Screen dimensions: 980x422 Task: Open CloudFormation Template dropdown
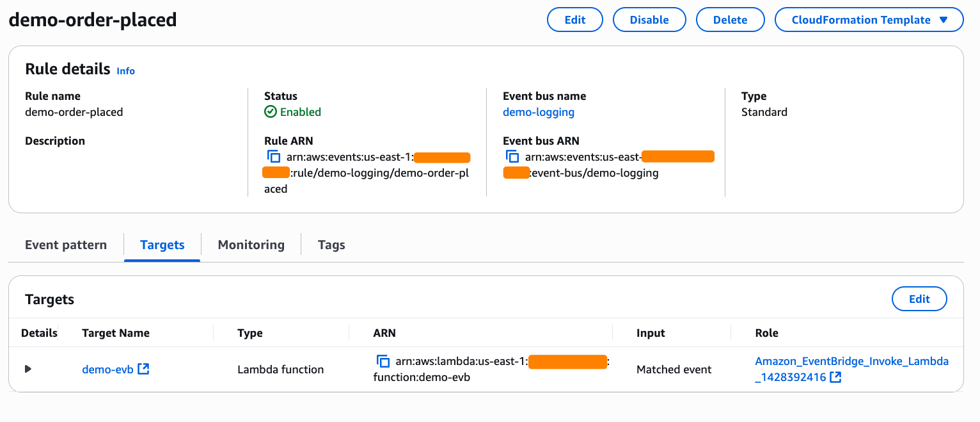[869, 20]
